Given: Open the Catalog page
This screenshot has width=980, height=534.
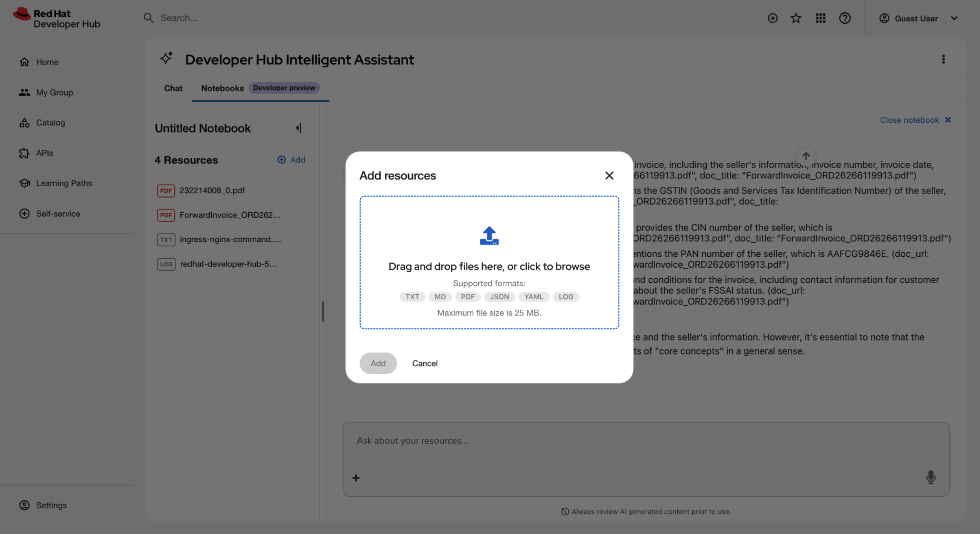Looking at the screenshot, I should tap(42, 122).
